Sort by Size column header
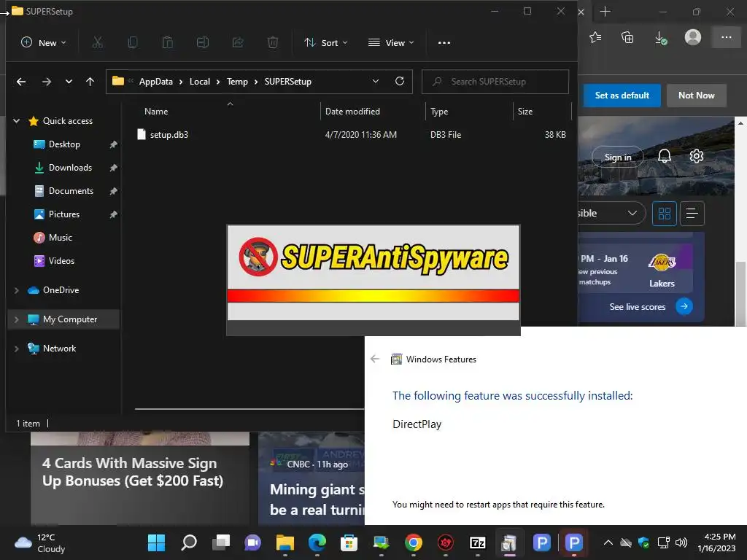747x560 pixels. pos(525,112)
